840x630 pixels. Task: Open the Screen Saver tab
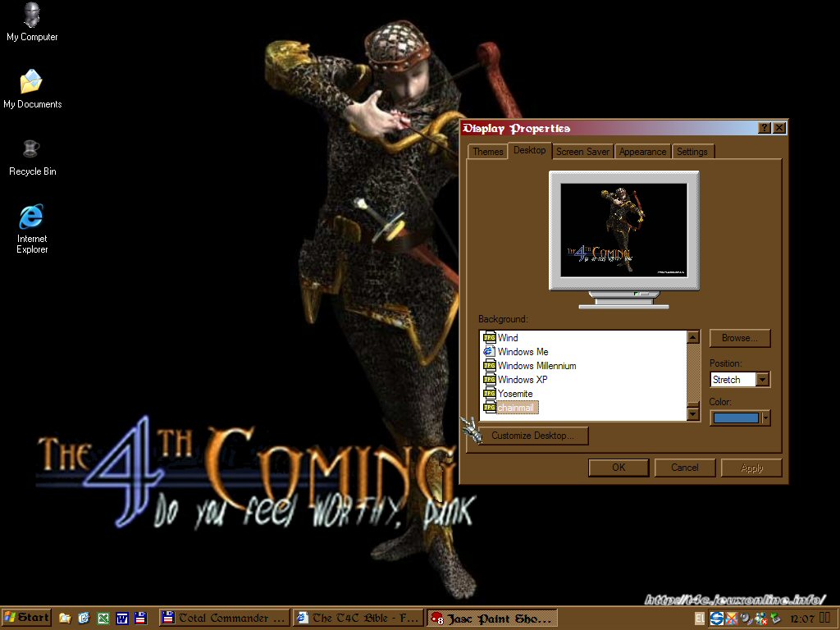[582, 152]
